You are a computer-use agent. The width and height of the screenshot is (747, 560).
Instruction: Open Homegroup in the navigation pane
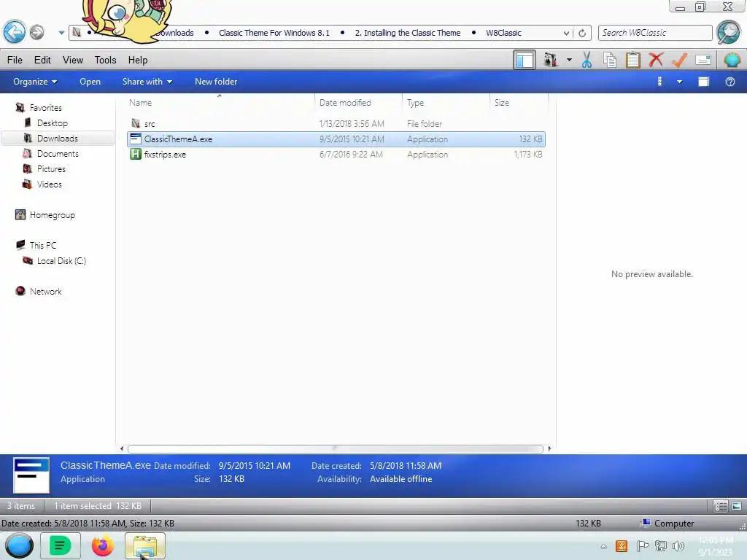tap(52, 215)
